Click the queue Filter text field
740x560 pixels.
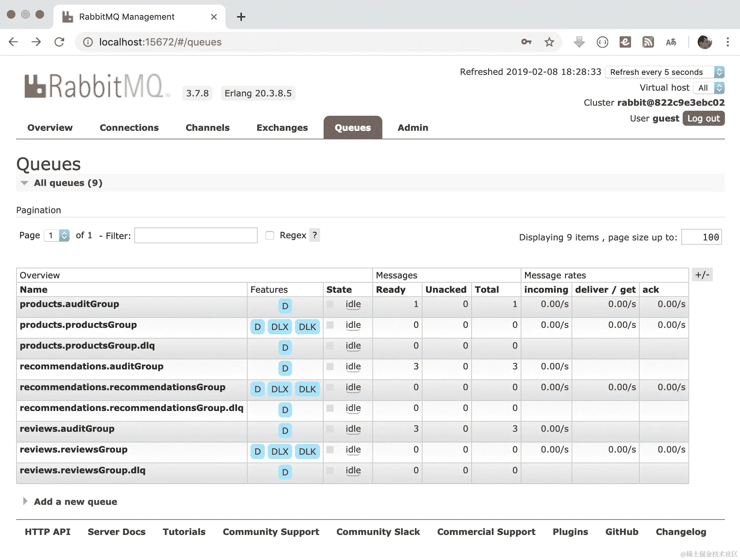196,235
